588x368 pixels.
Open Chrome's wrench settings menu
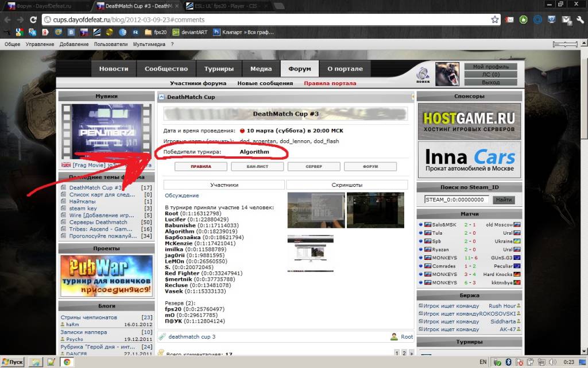pyautogui.click(x=580, y=20)
